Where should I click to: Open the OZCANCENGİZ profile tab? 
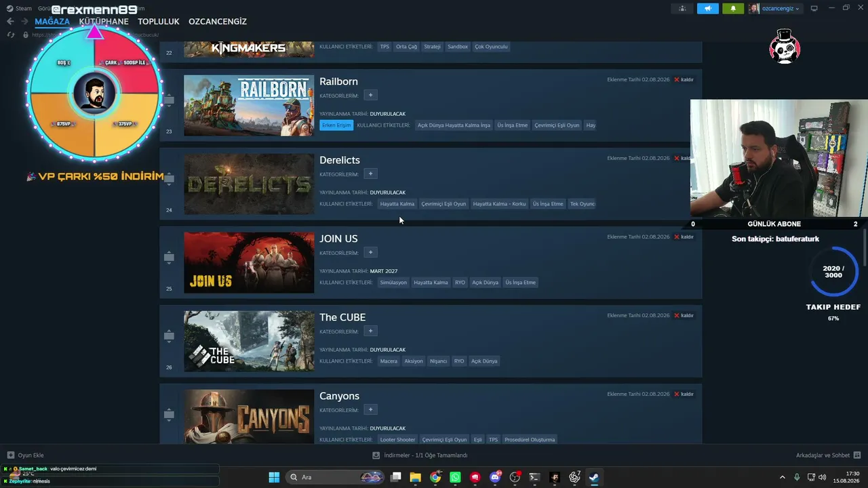[218, 22]
